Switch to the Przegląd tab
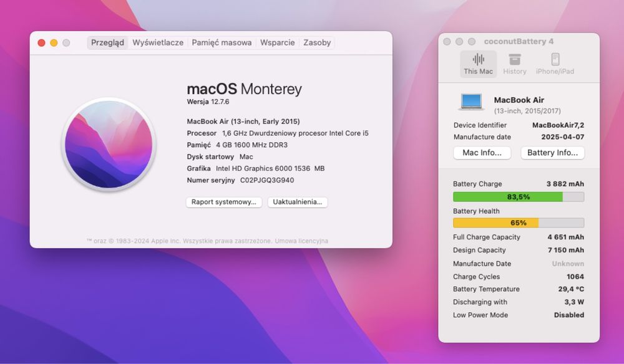 [107, 42]
